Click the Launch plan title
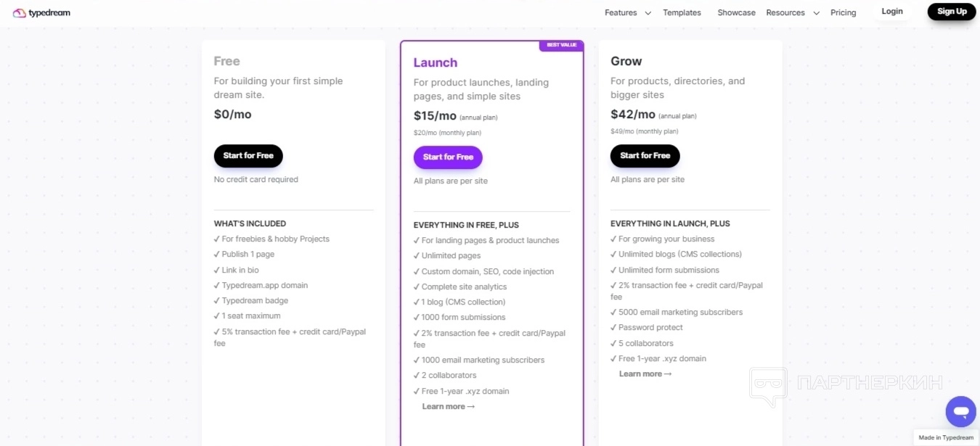The height and width of the screenshot is (446, 980). tap(436, 62)
